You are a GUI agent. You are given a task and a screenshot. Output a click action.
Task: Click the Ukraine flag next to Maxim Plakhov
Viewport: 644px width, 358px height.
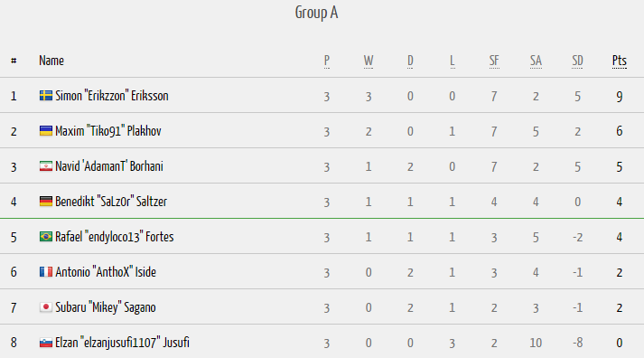click(x=45, y=131)
